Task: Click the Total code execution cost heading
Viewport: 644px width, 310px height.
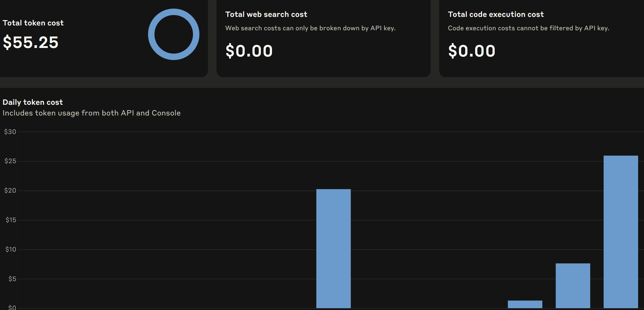Action: tap(496, 14)
